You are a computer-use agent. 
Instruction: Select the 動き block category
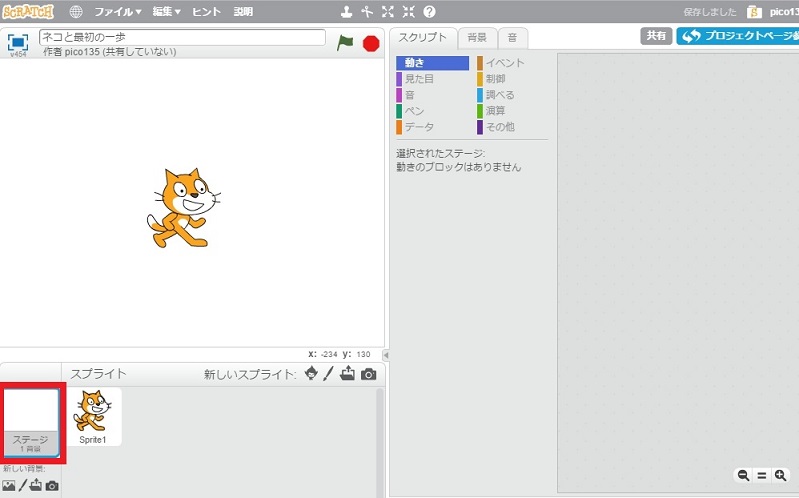click(432, 63)
